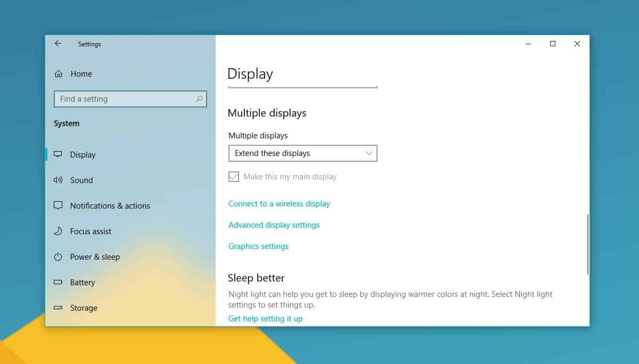
Task: Open the Multiple displays dropdown
Action: click(x=302, y=153)
